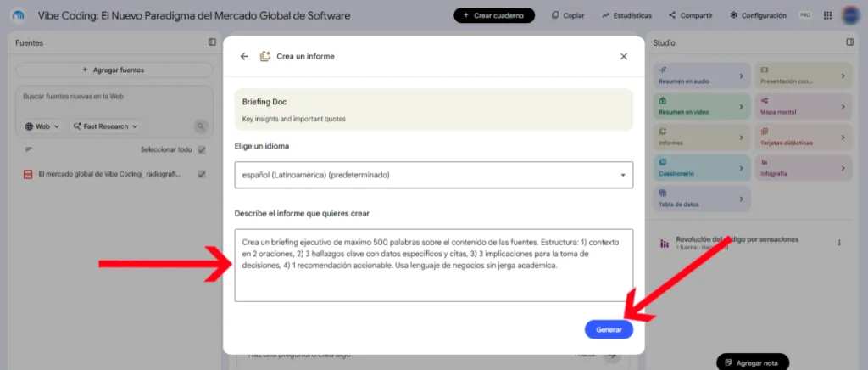This screenshot has height=370, width=868.
Task: Open the Fast Research dropdown
Action: 105,126
